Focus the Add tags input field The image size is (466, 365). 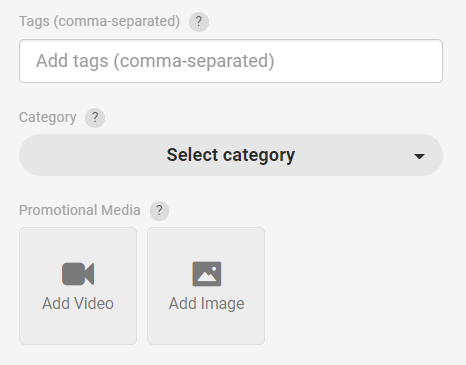pyautogui.click(x=231, y=61)
